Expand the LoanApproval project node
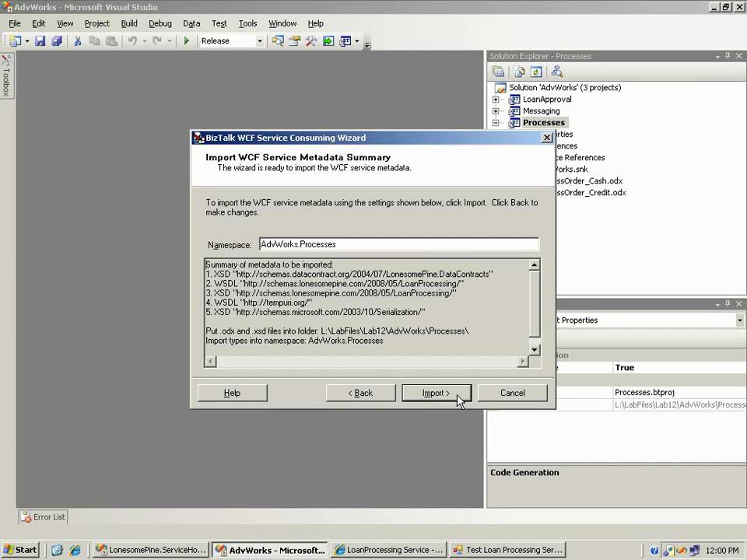 pyautogui.click(x=496, y=100)
